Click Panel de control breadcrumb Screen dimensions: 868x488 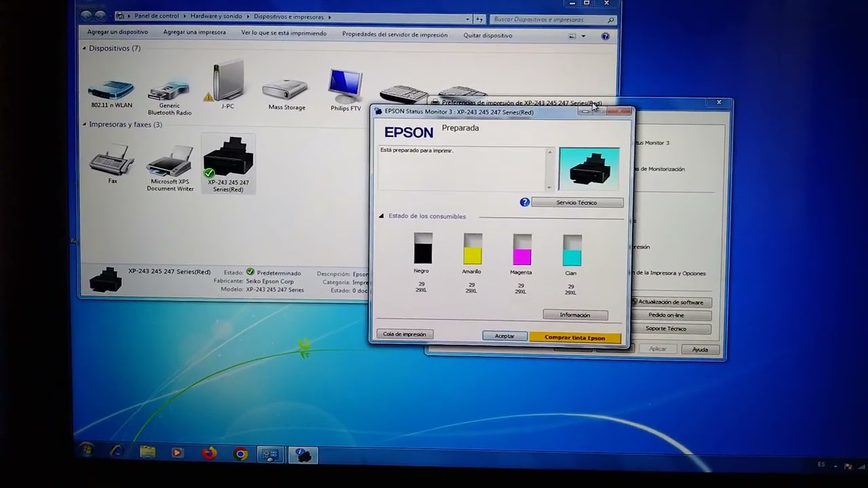click(156, 16)
